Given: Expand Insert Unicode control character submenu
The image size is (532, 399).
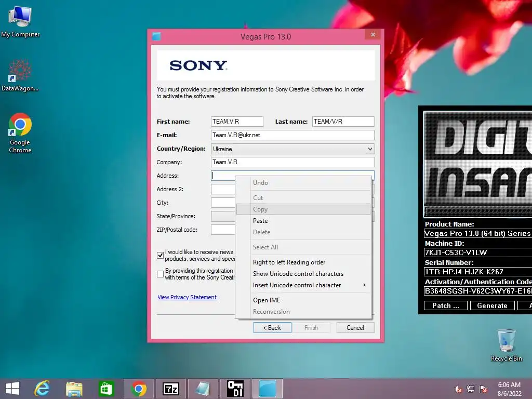Looking at the screenshot, I should tap(303, 285).
